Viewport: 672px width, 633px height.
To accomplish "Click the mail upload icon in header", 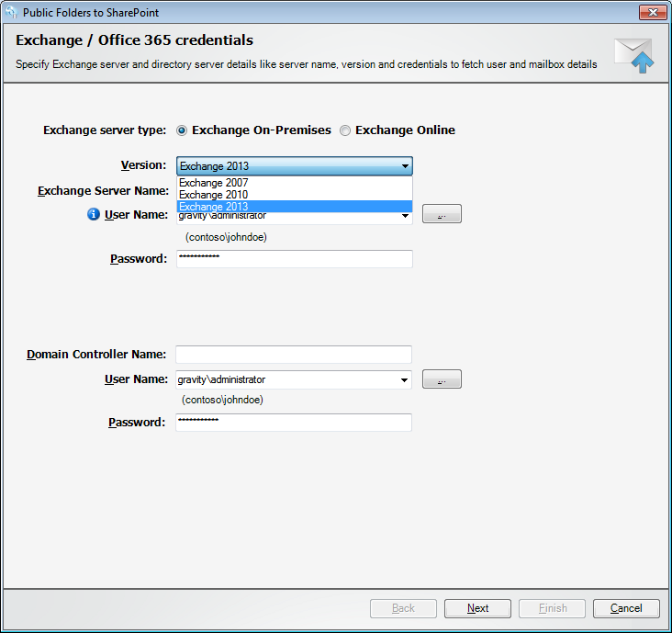I will [x=634, y=55].
